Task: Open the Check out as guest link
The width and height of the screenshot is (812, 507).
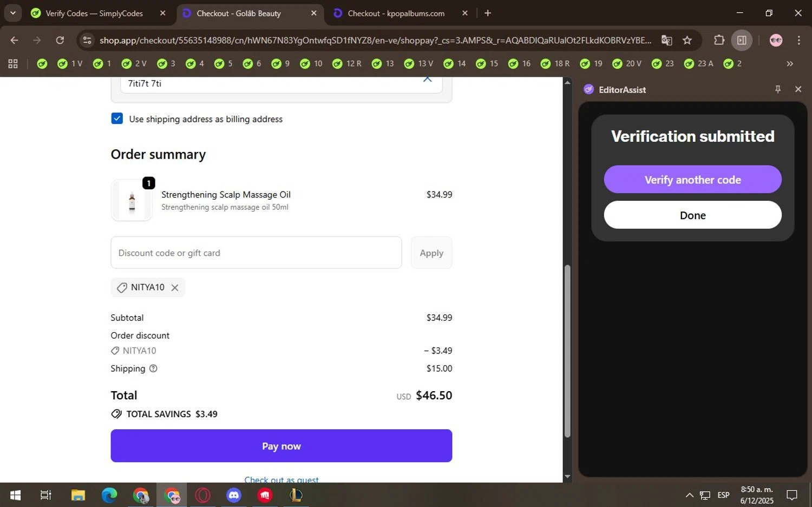Action: point(281,479)
